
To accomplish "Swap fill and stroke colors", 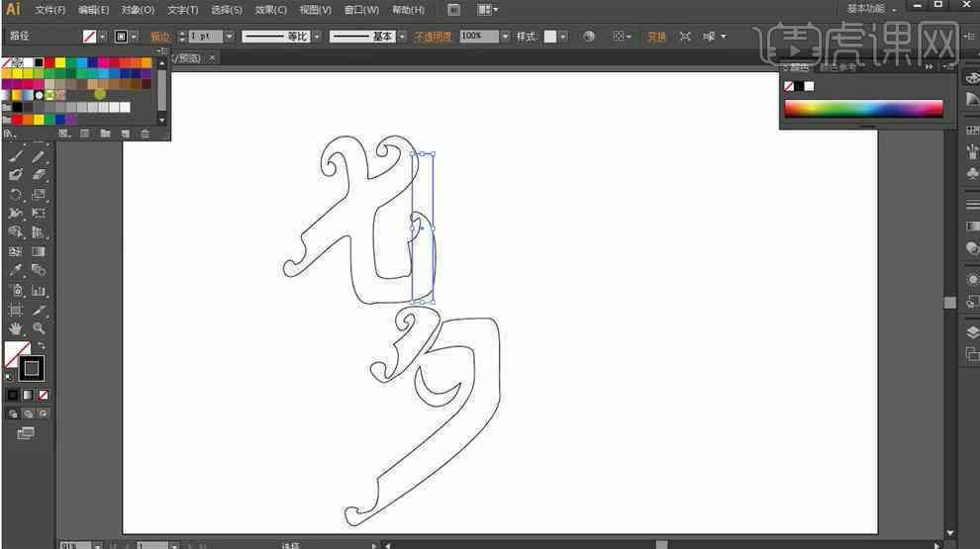I will (x=42, y=345).
